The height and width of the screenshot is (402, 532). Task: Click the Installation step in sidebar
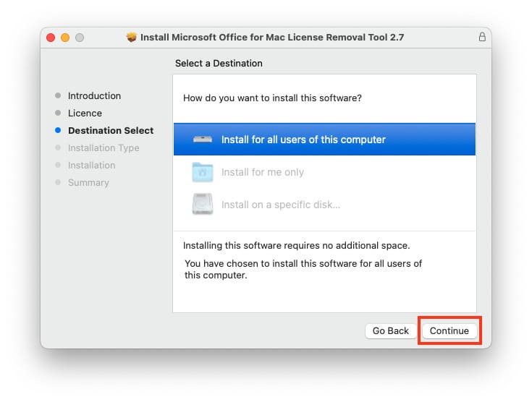[91, 165]
